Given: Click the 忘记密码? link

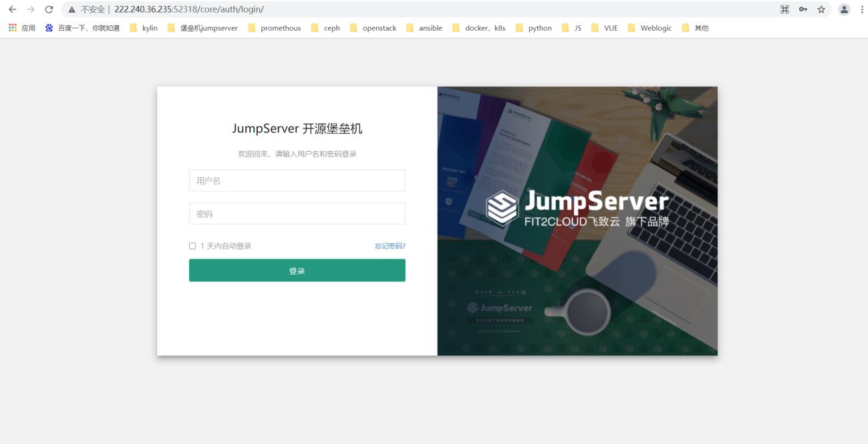Looking at the screenshot, I should point(390,246).
